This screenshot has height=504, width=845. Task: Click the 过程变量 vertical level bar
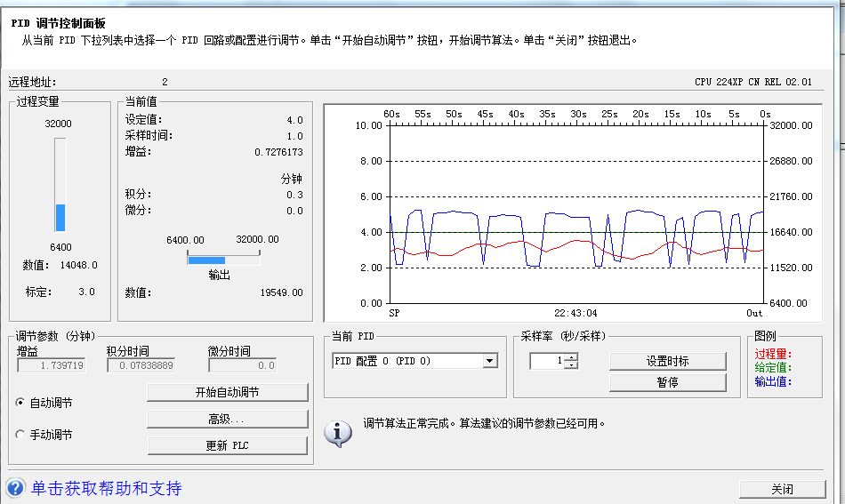[60, 185]
